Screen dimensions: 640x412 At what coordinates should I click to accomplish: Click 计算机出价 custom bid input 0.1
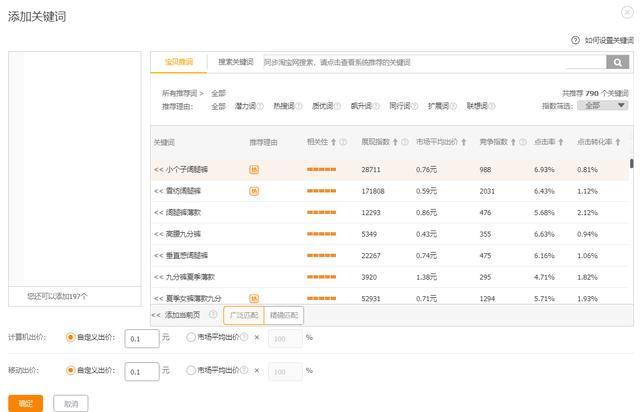(142, 339)
